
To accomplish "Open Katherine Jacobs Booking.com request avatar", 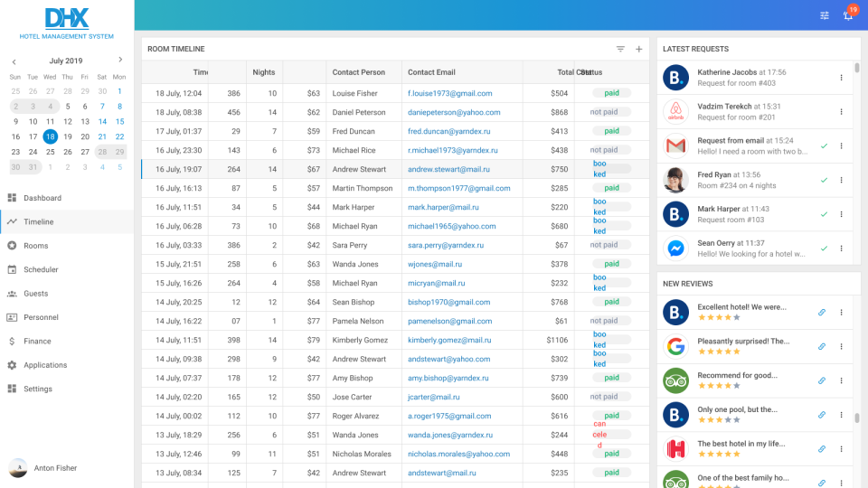I will coord(676,78).
